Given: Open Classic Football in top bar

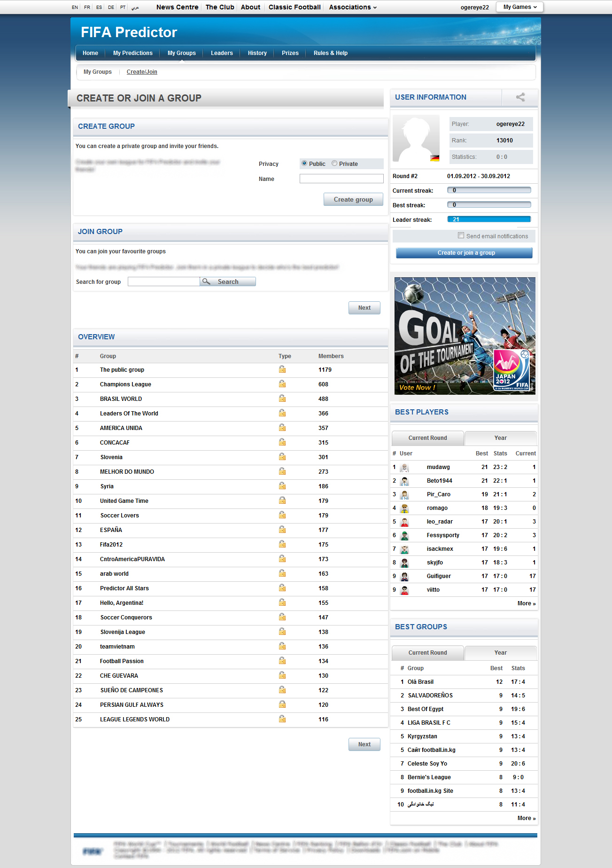Looking at the screenshot, I should 294,7.
